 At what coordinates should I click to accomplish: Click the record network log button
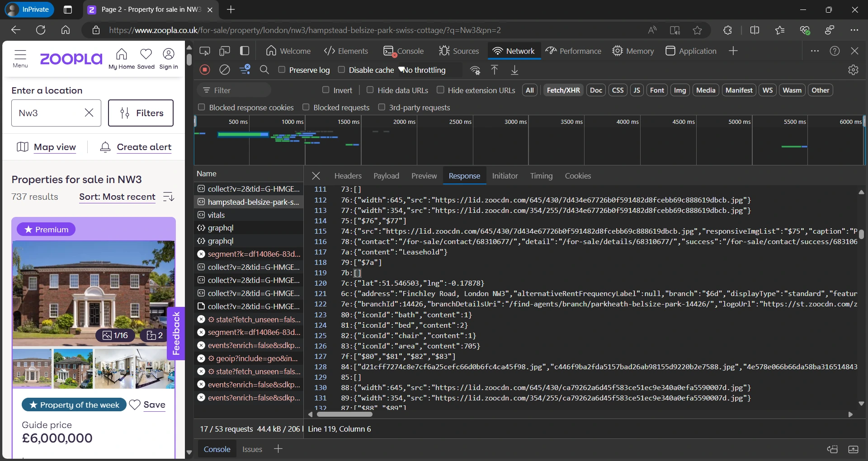tap(205, 70)
